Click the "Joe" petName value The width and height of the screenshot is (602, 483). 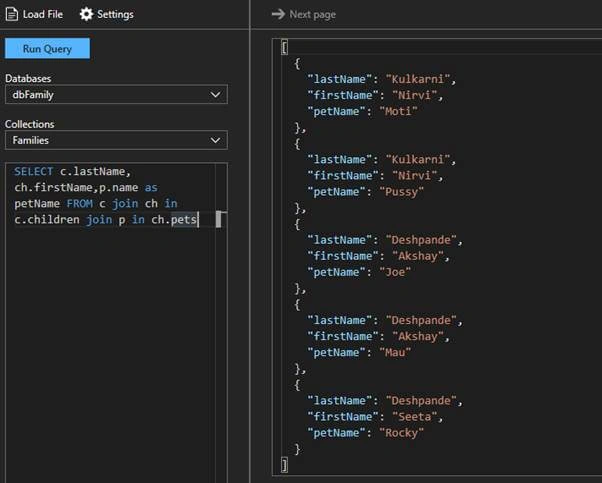pyautogui.click(x=395, y=272)
